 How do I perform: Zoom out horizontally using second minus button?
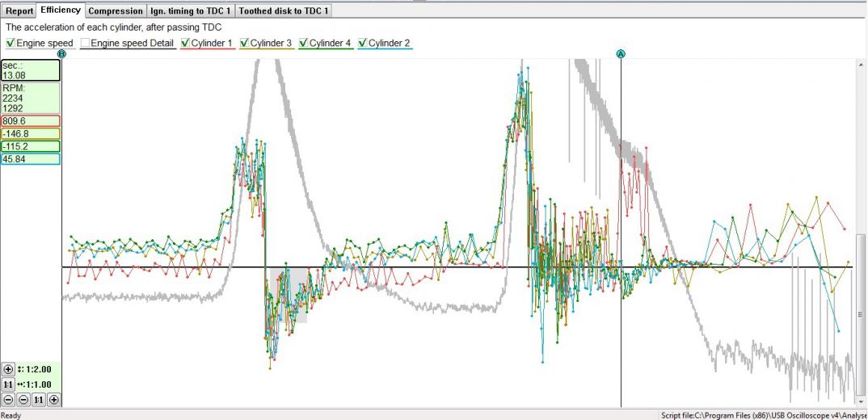pyautogui.click(x=23, y=399)
